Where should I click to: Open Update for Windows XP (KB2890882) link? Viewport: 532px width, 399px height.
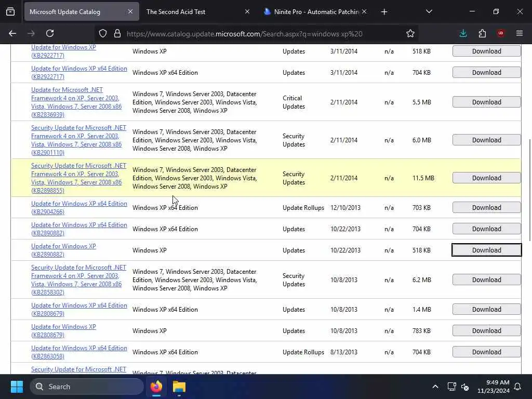63,250
